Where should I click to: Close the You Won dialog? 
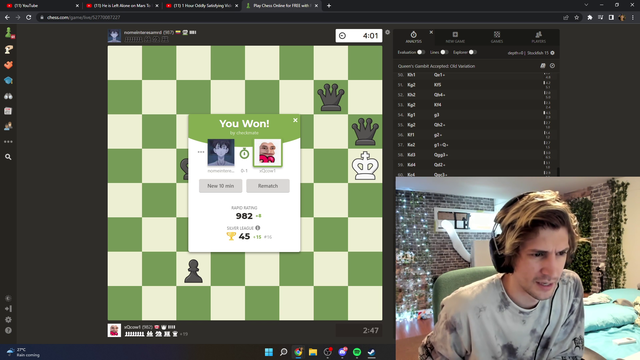click(295, 120)
